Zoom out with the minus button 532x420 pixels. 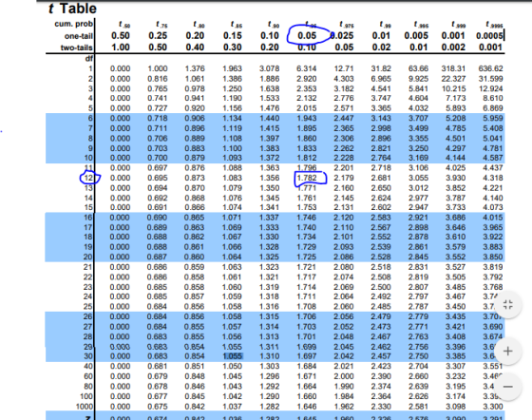tap(508, 387)
